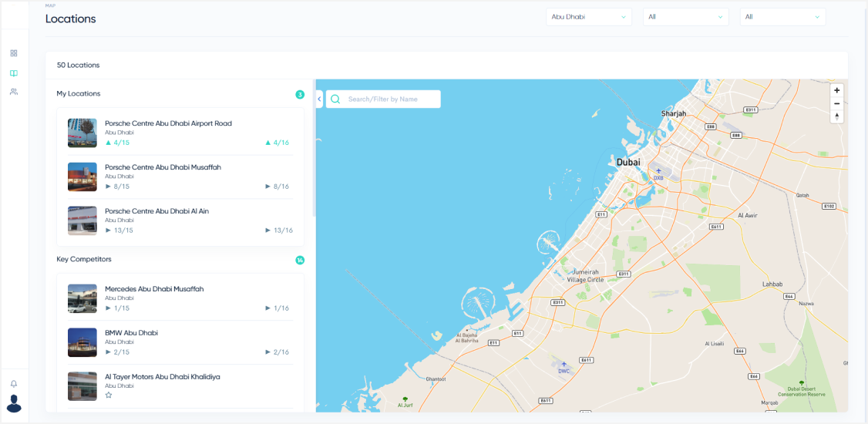Click the search magnifier icon on map
This screenshot has height=424, width=868.
(335, 99)
